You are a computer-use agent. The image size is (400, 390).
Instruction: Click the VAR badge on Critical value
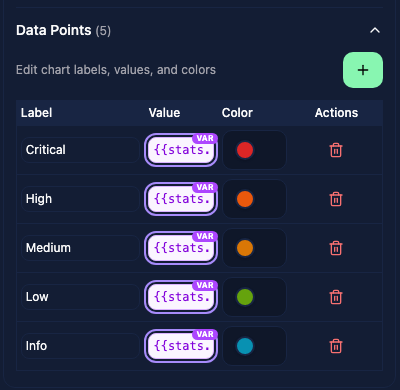pos(205,138)
